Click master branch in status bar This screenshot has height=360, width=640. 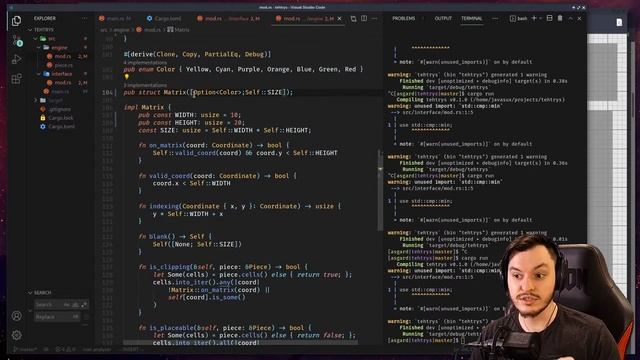(x=25, y=349)
